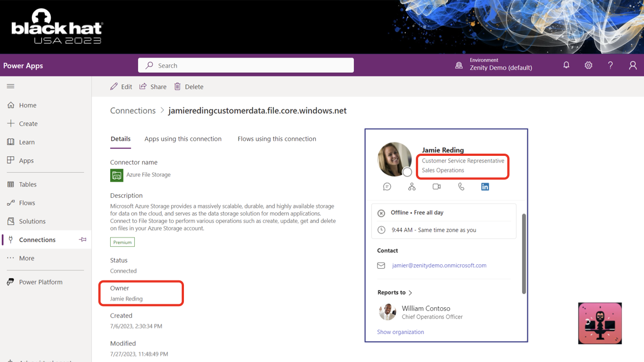
Task: Open Jamie Reding's LinkedIn profile
Action: coord(485,187)
